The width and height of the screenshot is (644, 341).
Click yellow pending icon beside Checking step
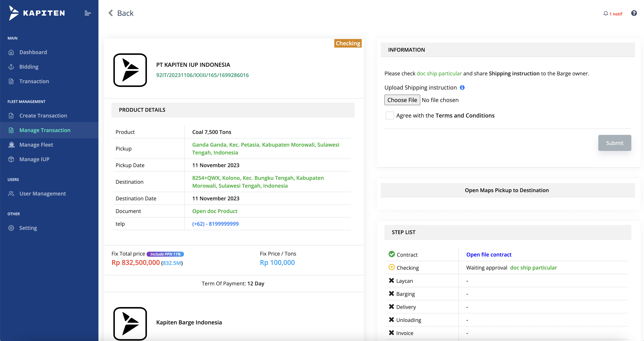pos(392,267)
